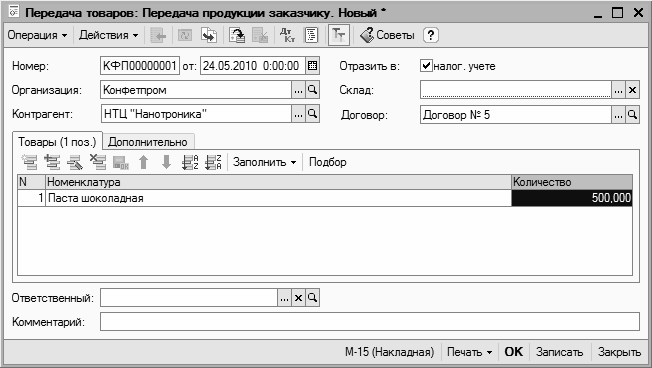Sort rows ascending A-Z icon
This screenshot has width=652, height=368.
190,162
